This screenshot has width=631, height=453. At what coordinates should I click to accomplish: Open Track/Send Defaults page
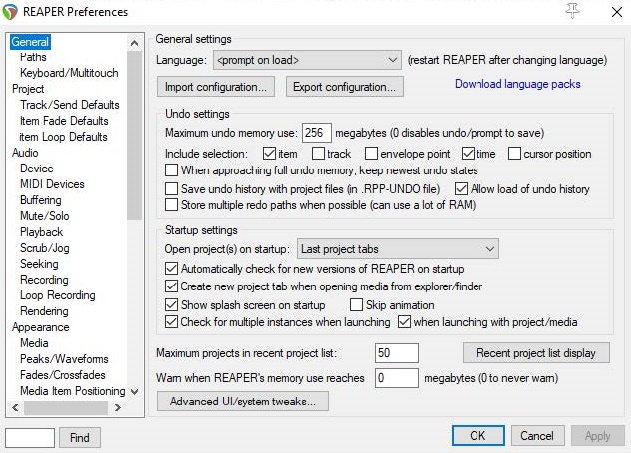pos(70,105)
